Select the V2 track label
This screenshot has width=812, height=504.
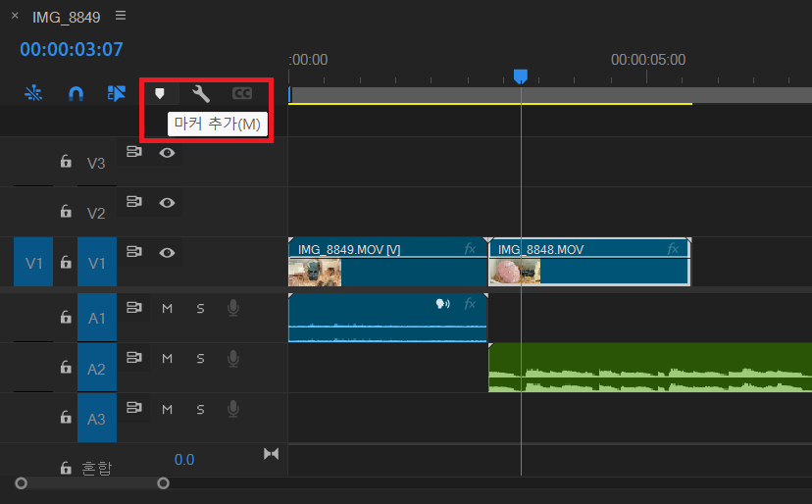coord(96,214)
